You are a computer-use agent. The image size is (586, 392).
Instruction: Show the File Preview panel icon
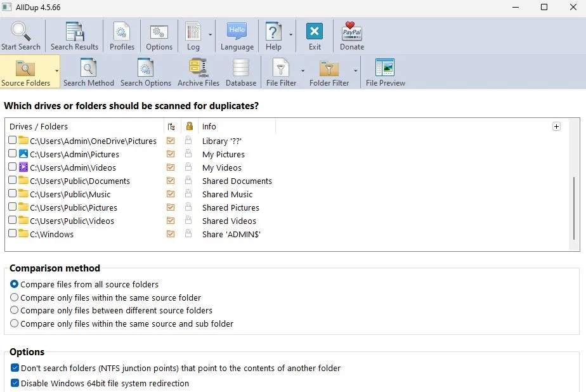385,68
